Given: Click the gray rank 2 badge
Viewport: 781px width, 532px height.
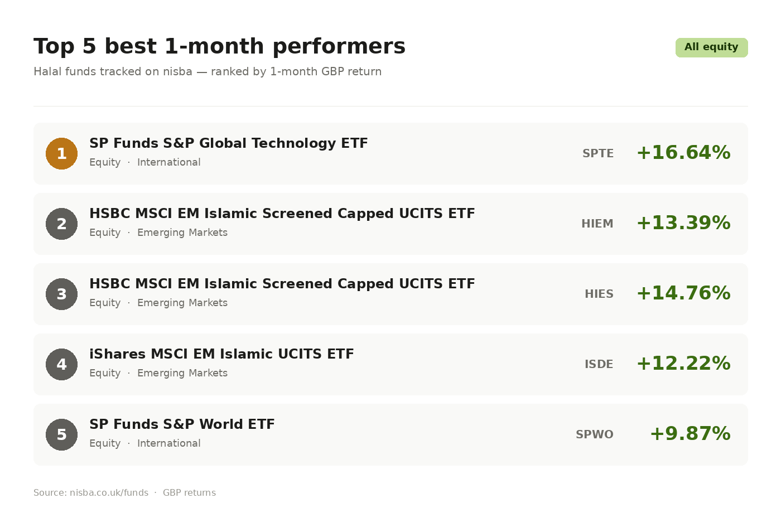Looking at the screenshot, I should click(x=61, y=224).
